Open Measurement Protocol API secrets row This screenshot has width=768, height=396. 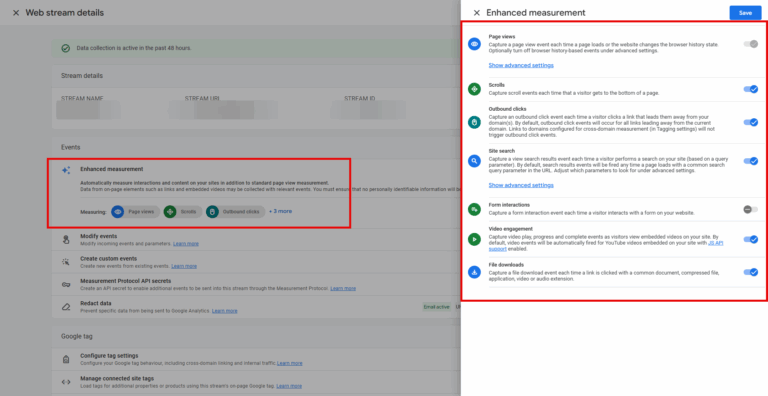[x=256, y=285]
